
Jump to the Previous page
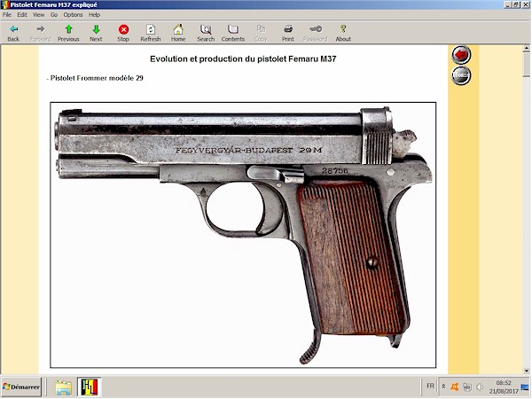click(68, 33)
